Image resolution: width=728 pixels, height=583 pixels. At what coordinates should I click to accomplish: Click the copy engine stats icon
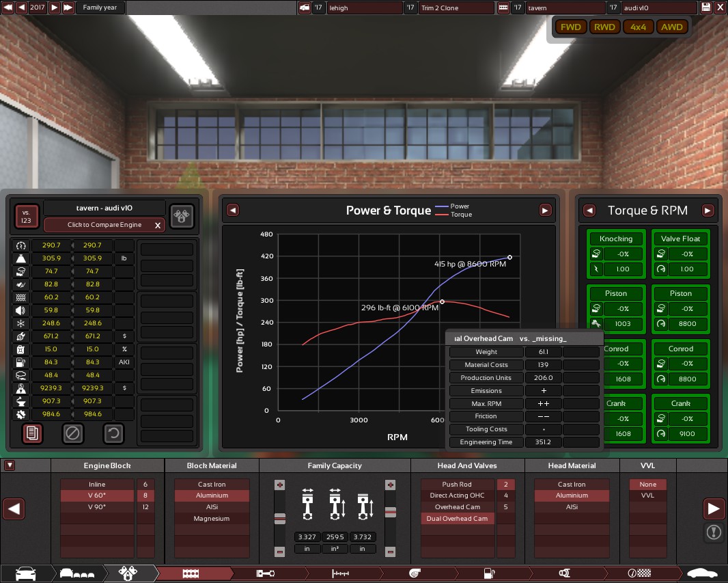pyautogui.click(x=32, y=433)
